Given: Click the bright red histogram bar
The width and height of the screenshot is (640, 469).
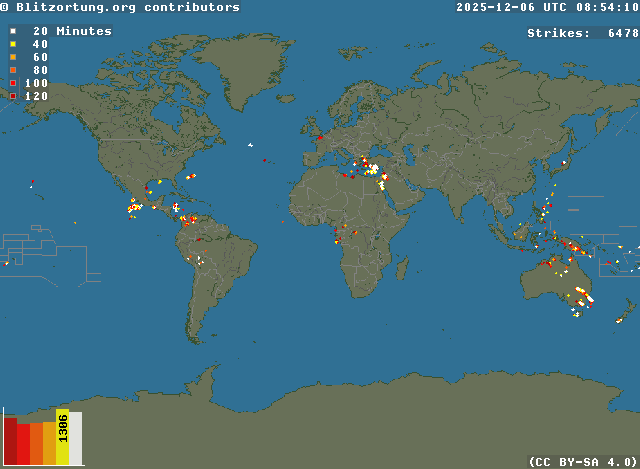Looking at the screenshot, I should (x=23, y=444).
